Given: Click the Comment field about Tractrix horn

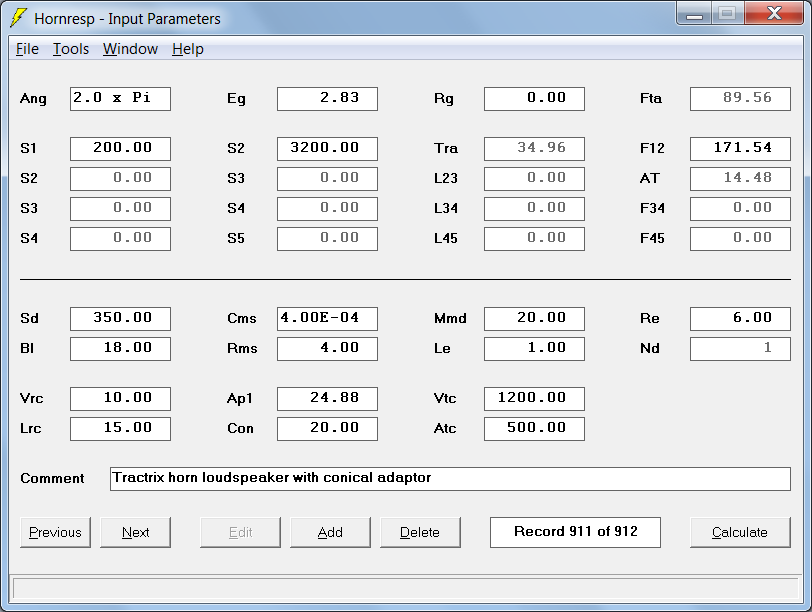Looking at the screenshot, I should (x=450, y=479).
